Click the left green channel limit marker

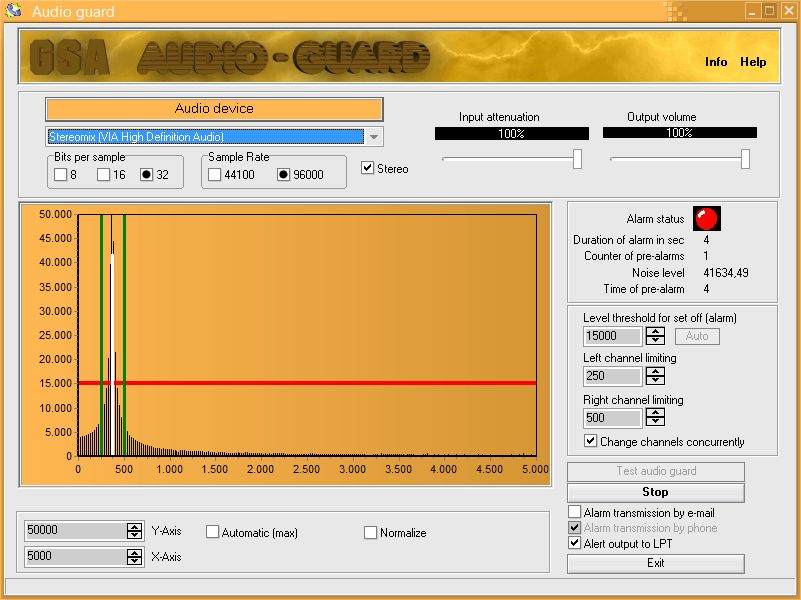coord(101,334)
